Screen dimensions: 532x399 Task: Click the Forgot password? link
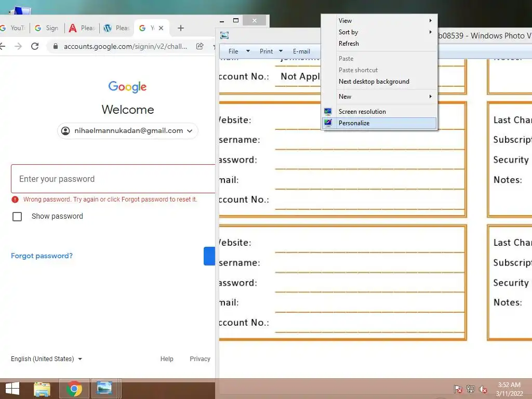coord(42,256)
